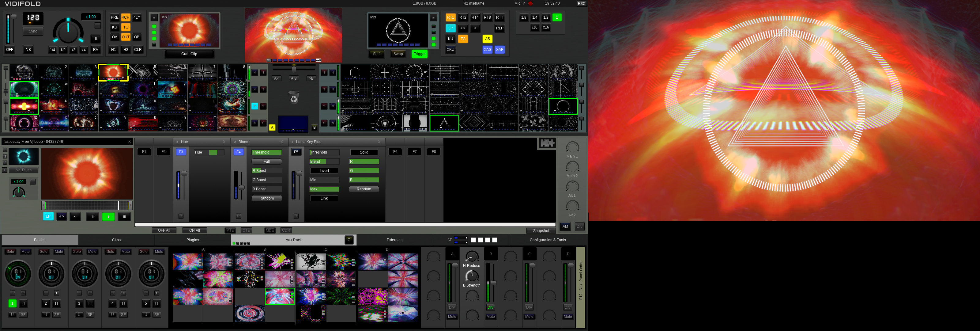980x331 pixels.
Task: Toggle the XAP button
Action: point(499,50)
